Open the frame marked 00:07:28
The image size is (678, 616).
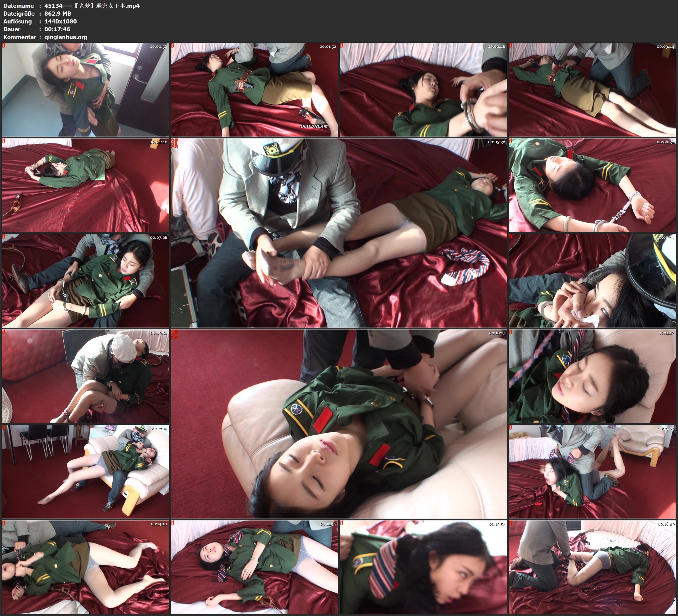tap(85, 281)
